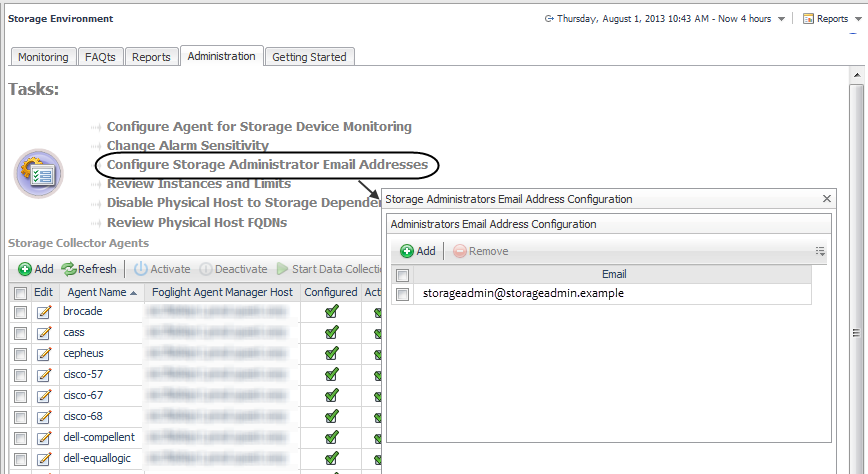Click Configured checkmark for dell-compellent
This screenshot has width=868, height=474.
(332, 438)
